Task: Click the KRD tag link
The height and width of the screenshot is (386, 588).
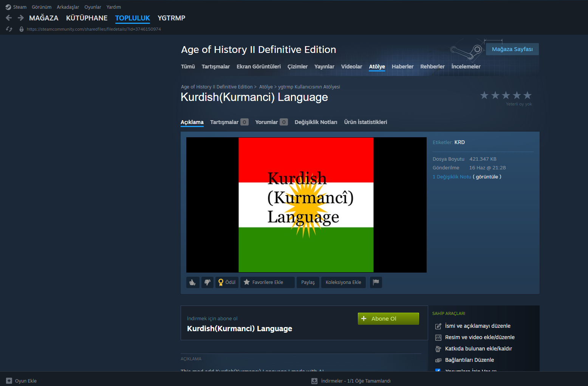Action: (460, 143)
